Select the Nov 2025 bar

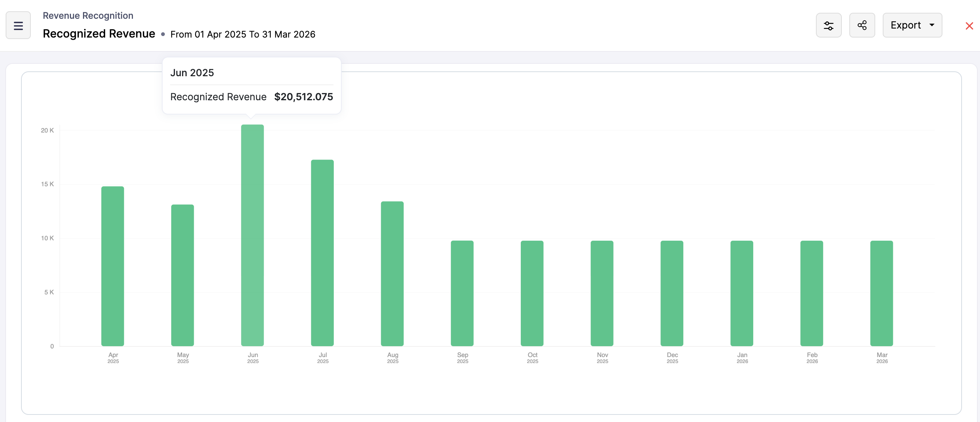point(602,293)
